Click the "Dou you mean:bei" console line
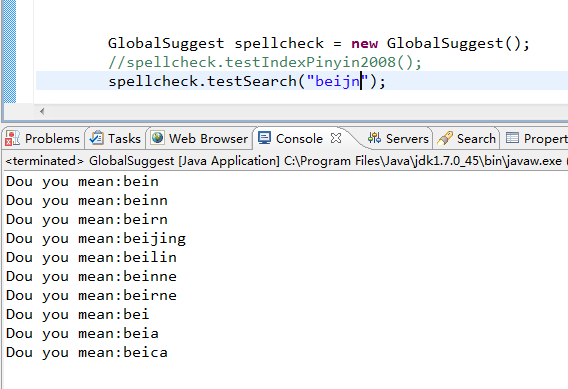 pyautogui.click(x=78, y=314)
